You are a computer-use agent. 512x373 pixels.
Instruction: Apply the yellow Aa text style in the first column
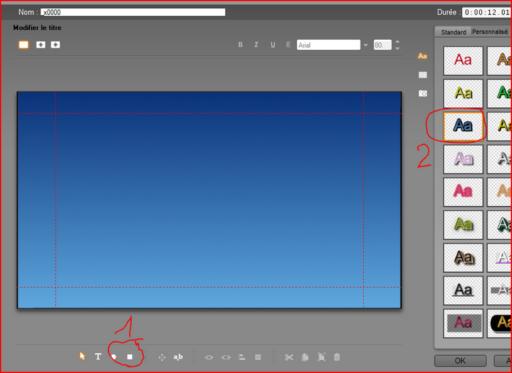coord(463,93)
